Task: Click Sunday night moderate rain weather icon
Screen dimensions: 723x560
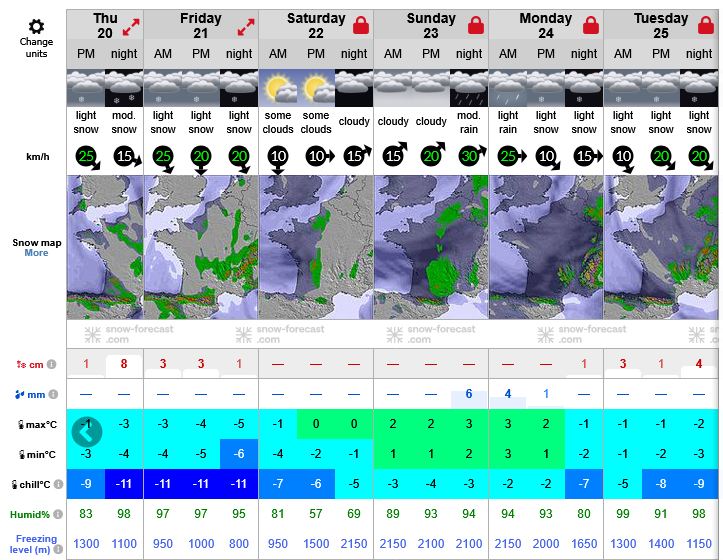Action: (x=469, y=88)
